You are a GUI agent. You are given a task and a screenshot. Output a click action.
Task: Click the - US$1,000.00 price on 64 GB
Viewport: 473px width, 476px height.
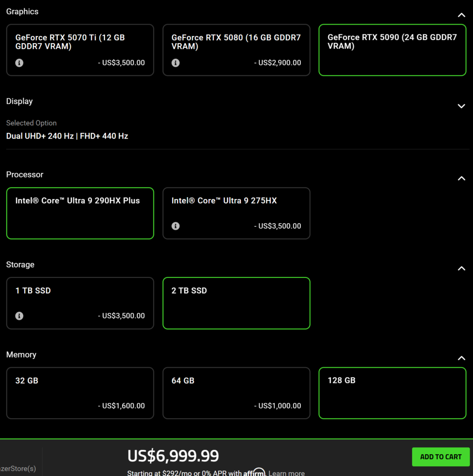277,406
